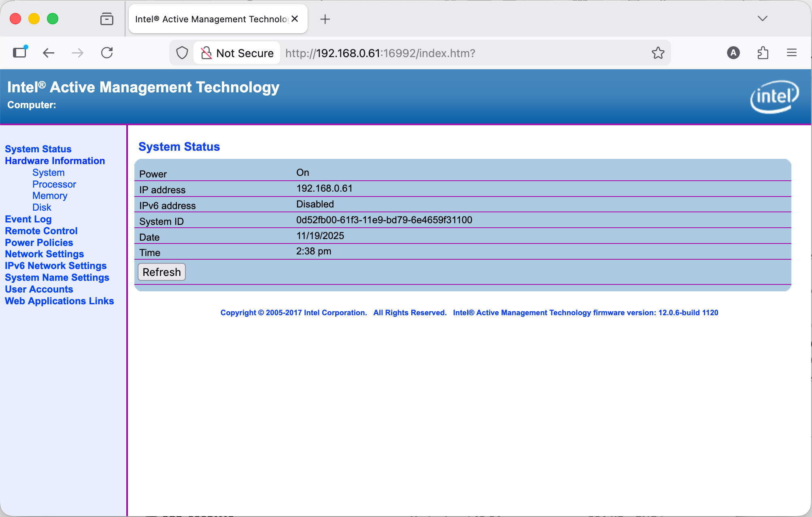View User Accounts
Screen dimensions: 812x517
click(x=39, y=289)
